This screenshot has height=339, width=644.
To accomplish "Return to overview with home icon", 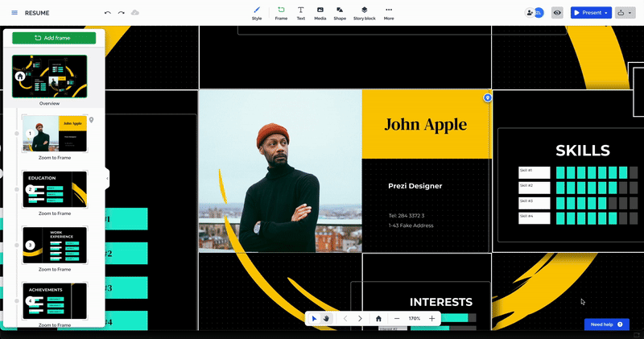I will [x=378, y=318].
